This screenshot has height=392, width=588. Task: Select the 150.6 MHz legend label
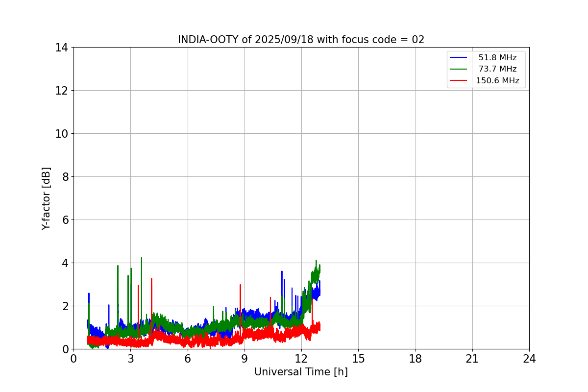[x=497, y=81]
